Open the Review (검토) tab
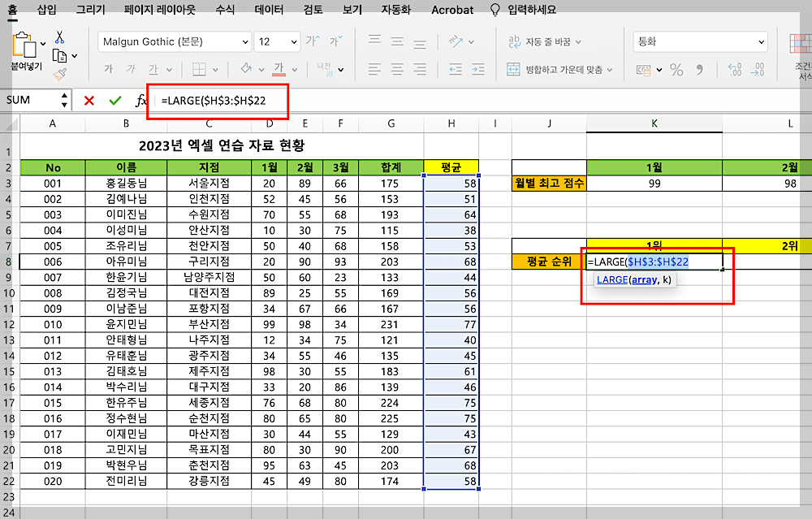The image size is (812, 519). pos(313,9)
